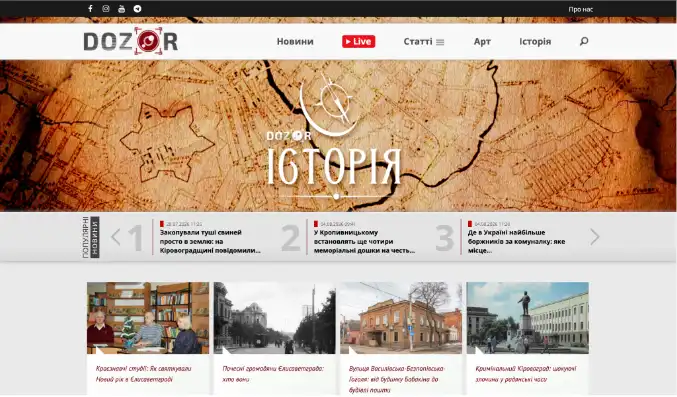Open news 'Де в Україні найбільше боржників'
Image resolution: width=677 pixels, height=397 pixels.
click(x=516, y=241)
